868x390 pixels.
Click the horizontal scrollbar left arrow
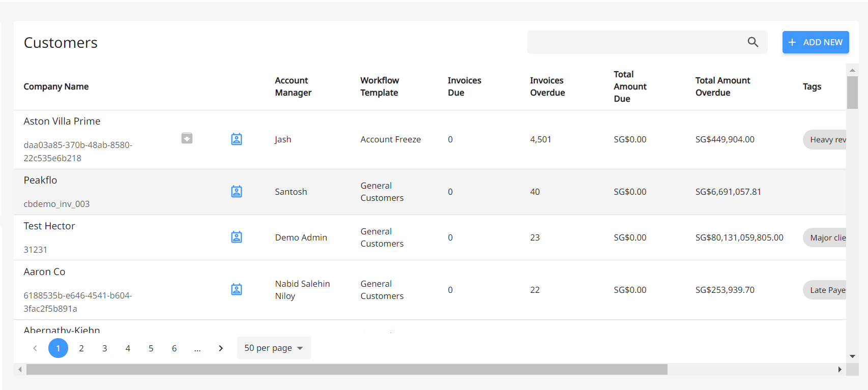point(20,370)
